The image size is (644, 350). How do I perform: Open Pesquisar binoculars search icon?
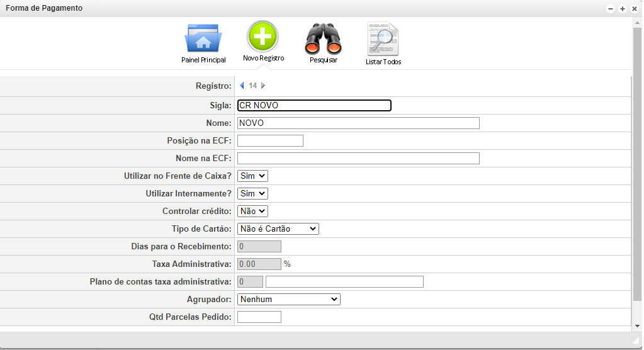coord(323,39)
